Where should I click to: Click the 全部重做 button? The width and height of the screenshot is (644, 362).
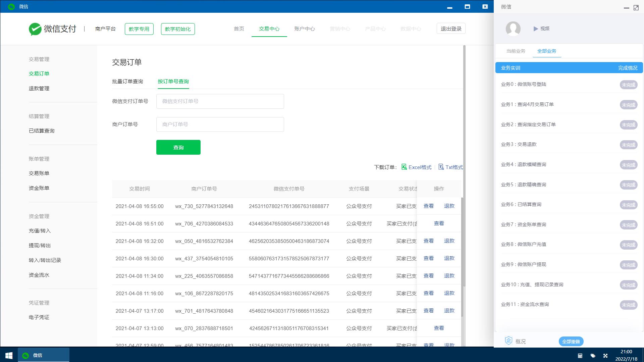[571, 342]
